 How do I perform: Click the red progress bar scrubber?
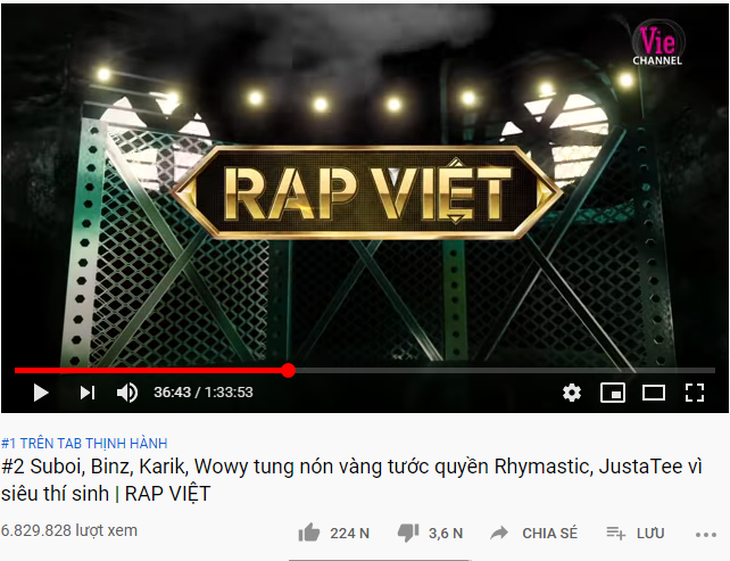288,371
